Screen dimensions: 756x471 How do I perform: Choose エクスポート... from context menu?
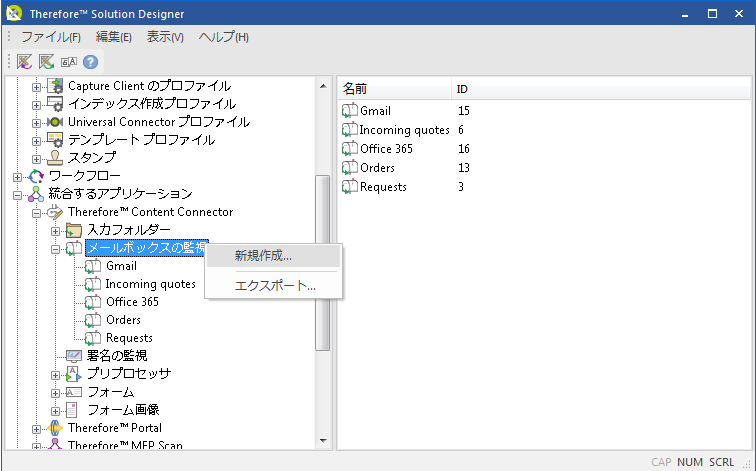click(273, 285)
